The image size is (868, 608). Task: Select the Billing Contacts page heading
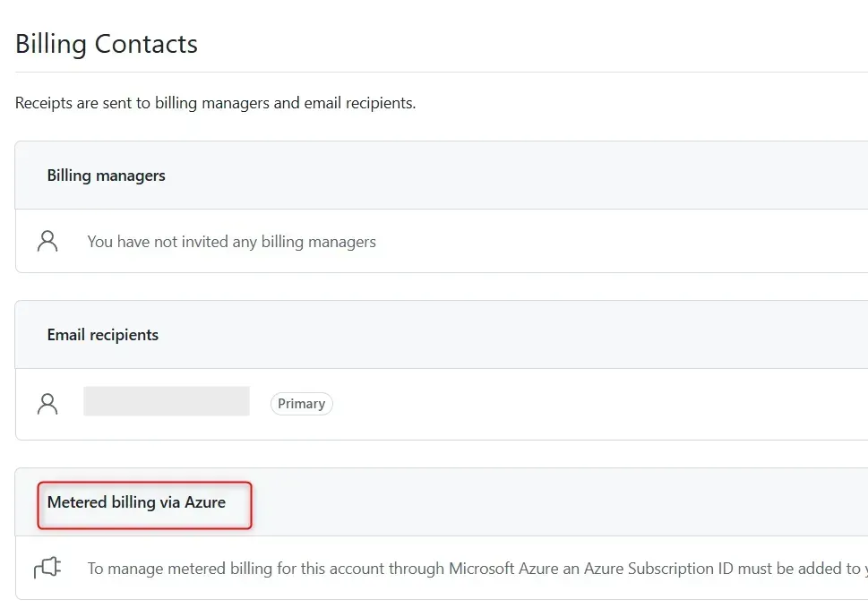[106, 43]
